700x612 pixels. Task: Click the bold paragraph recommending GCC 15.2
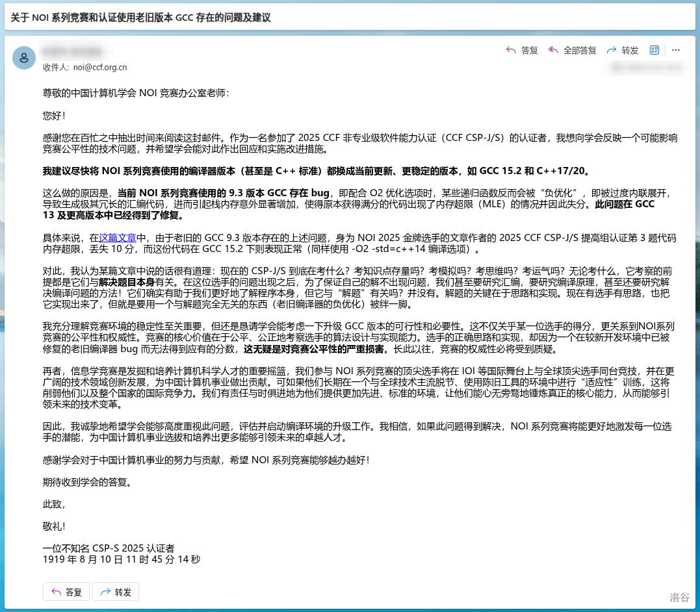[x=317, y=171]
